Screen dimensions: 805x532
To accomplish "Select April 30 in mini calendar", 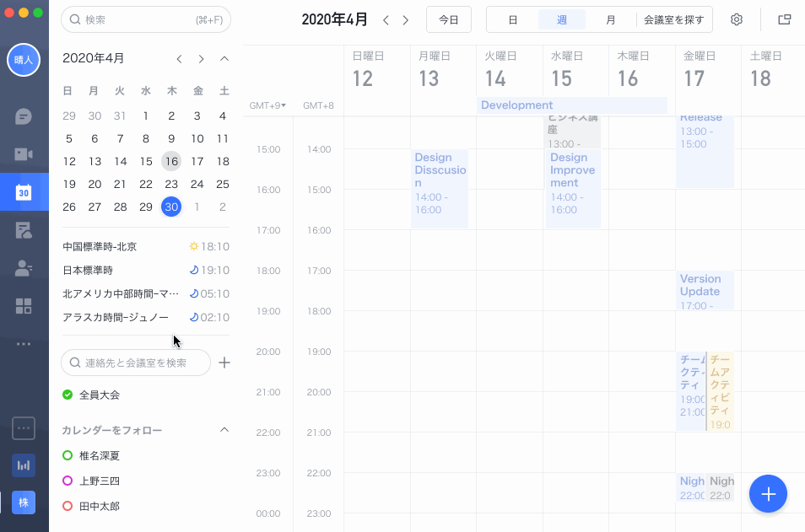I will pos(171,207).
